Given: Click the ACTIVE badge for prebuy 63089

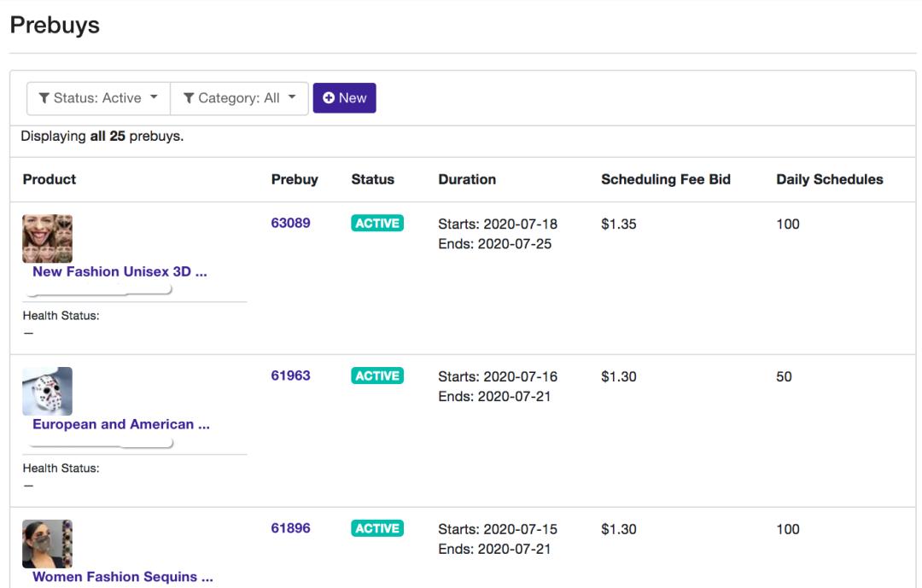Looking at the screenshot, I should pos(376,224).
